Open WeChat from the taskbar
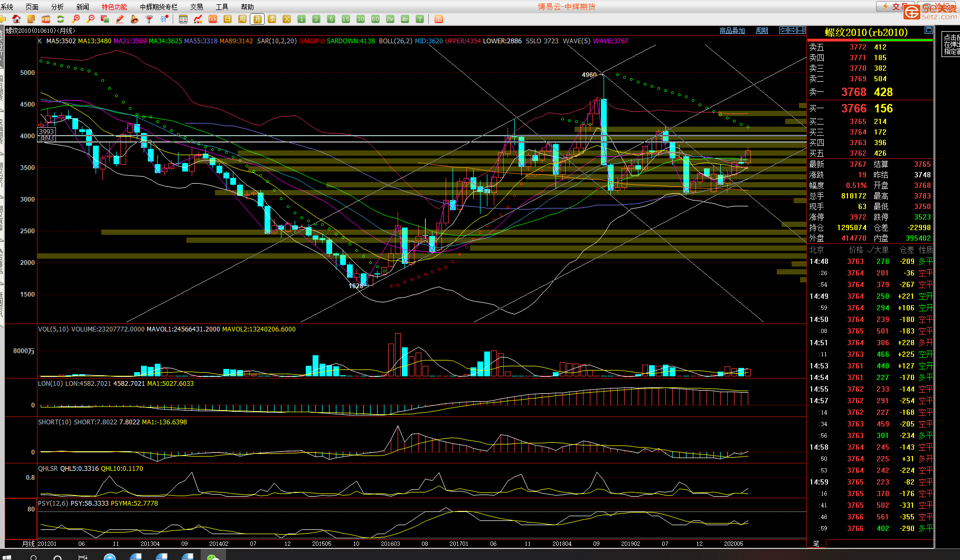The height and width of the screenshot is (560, 960). click(x=213, y=556)
